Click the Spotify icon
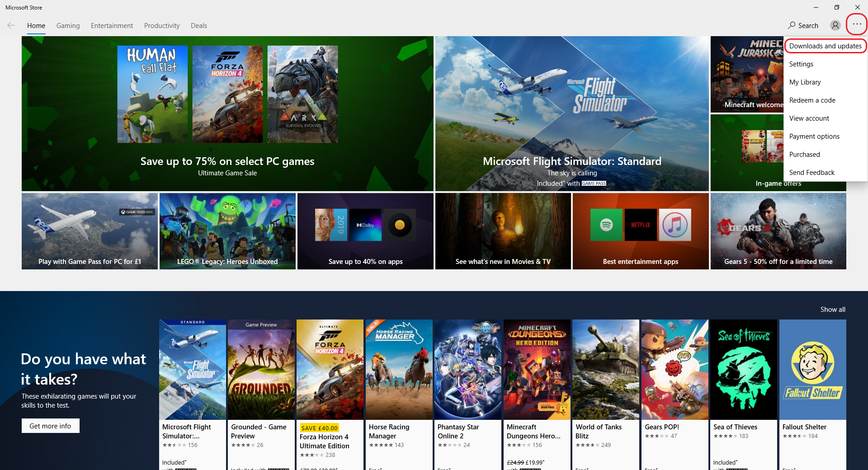The height and width of the screenshot is (470, 868). click(x=606, y=225)
